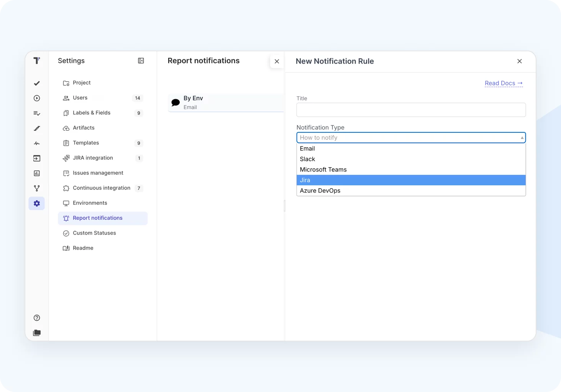Click the Title input field

point(411,110)
